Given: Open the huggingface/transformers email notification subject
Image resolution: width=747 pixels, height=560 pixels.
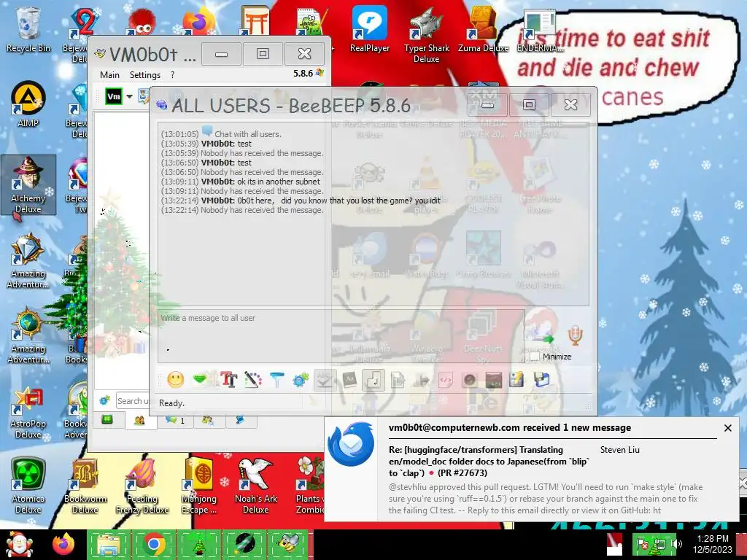Looking at the screenshot, I should (490, 461).
